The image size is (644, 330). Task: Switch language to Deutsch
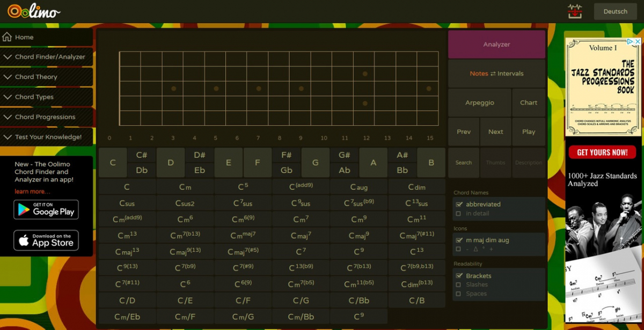point(615,11)
